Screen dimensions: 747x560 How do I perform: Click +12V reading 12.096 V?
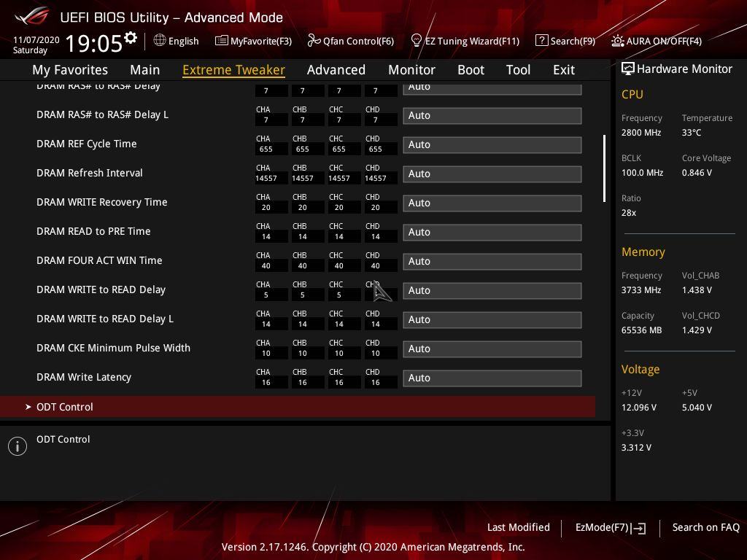click(x=639, y=407)
